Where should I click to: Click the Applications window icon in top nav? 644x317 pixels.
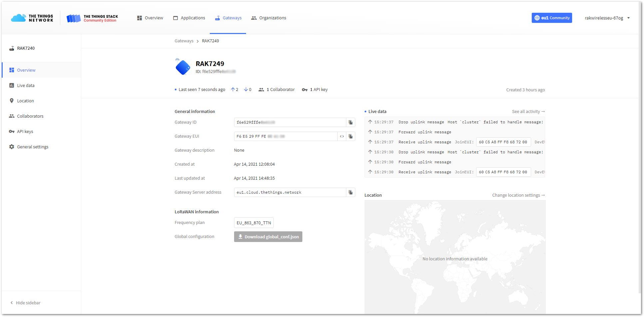[x=175, y=18]
